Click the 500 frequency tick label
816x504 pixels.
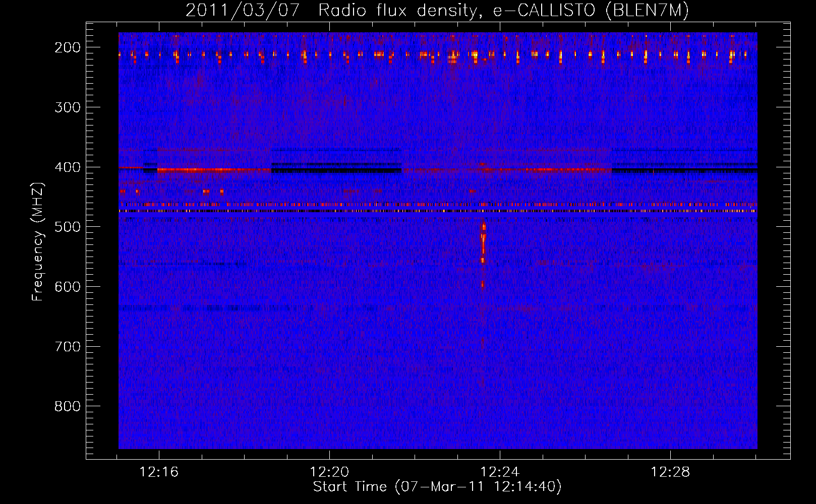[x=68, y=227]
